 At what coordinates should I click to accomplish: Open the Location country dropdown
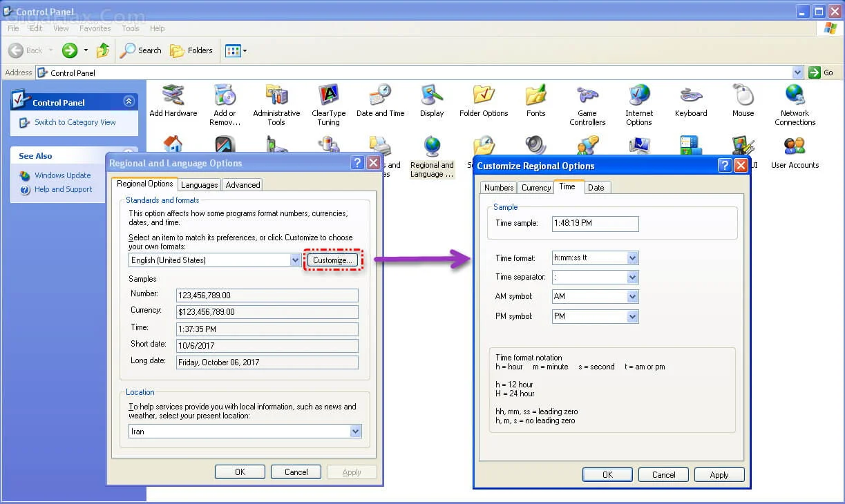click(355, 432)
